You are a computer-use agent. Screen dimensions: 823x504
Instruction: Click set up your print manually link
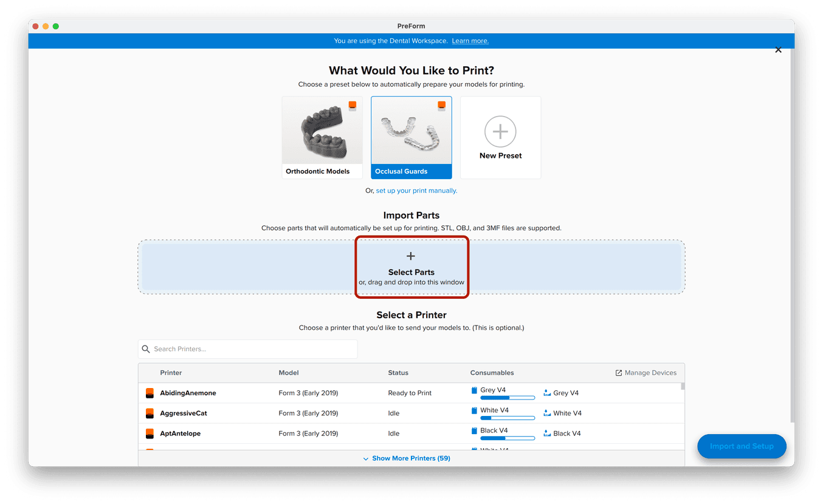(x=416, y=191)
